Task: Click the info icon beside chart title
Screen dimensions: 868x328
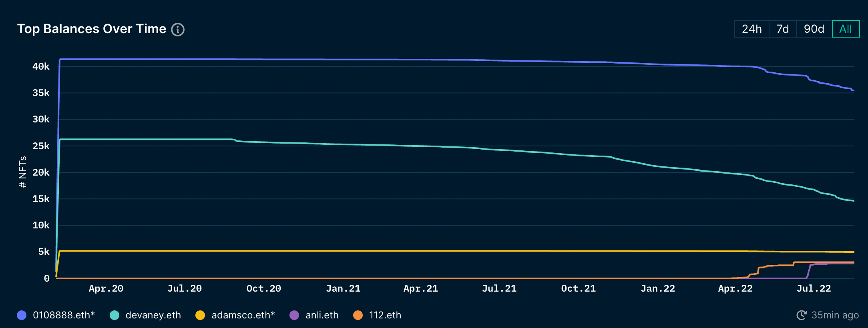Action: click(178, 30)
